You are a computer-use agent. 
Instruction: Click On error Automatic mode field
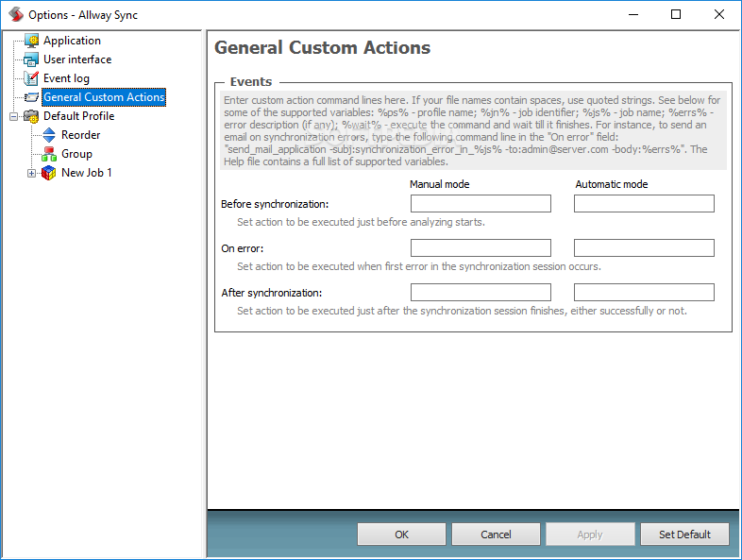[x=644, y=248]
